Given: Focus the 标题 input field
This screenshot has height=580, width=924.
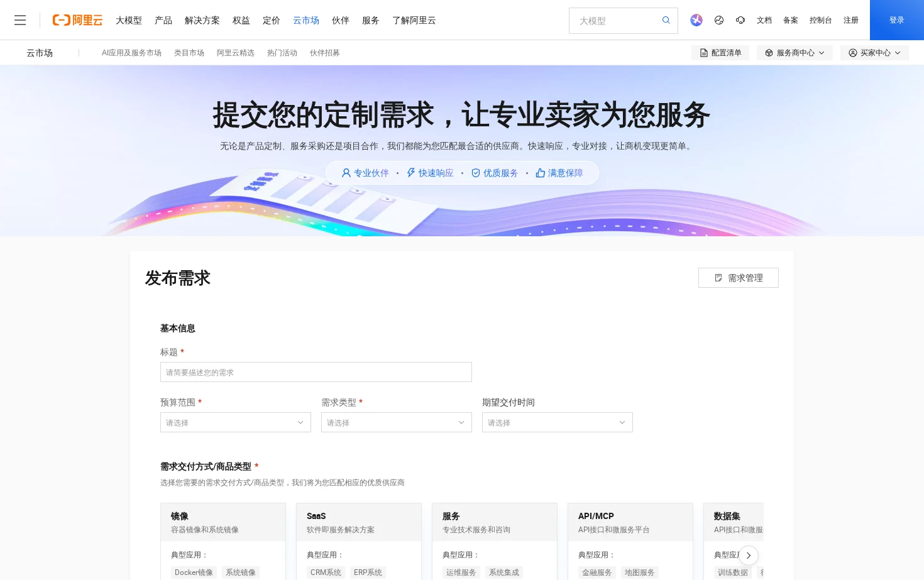Looking at the screenshot, I should 316,372.
